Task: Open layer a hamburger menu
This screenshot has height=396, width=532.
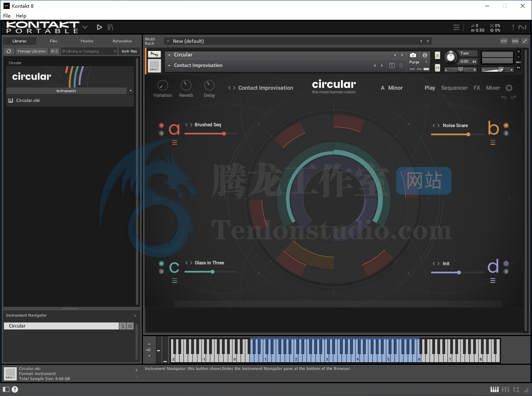Action: point(174,143)
